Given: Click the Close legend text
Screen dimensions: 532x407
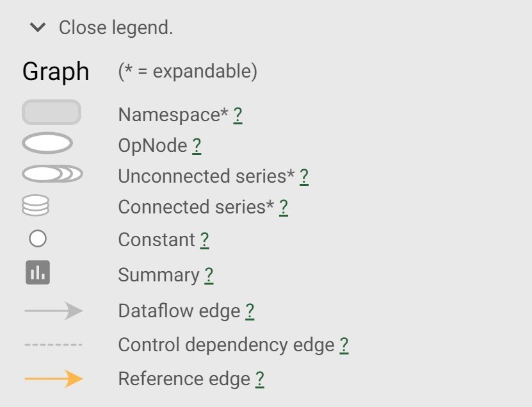Looking at the screenshot, I should 116,28.
